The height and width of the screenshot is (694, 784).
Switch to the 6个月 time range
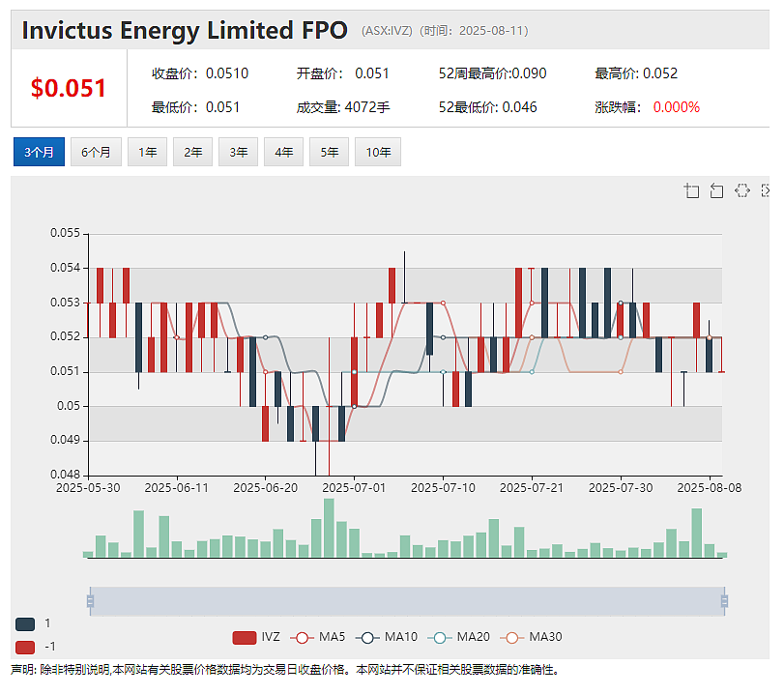[x=96, y=152]
